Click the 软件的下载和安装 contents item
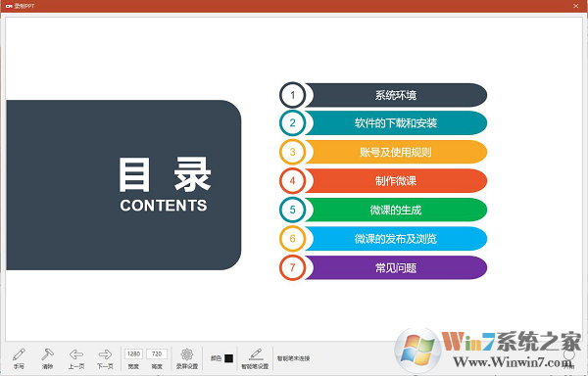Image resolution: width=588 pixels, height=376 pixels. pos(396,122)
